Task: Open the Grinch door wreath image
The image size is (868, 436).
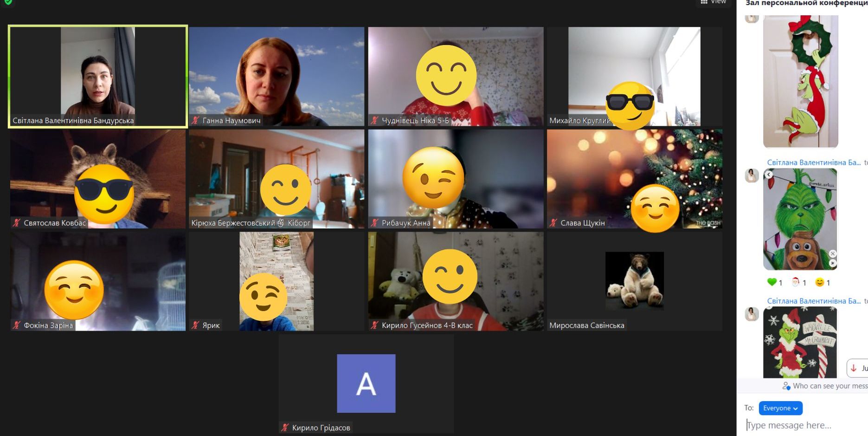Action: 800,81
